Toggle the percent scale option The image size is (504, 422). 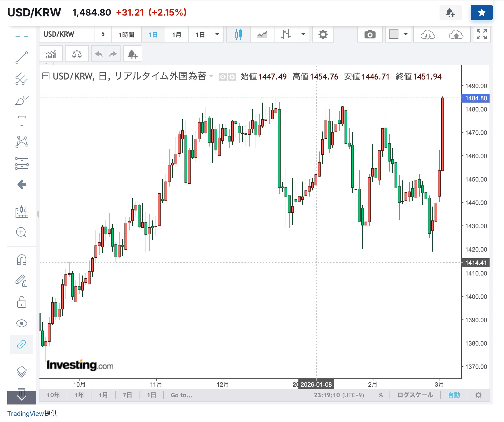[380, 395]
